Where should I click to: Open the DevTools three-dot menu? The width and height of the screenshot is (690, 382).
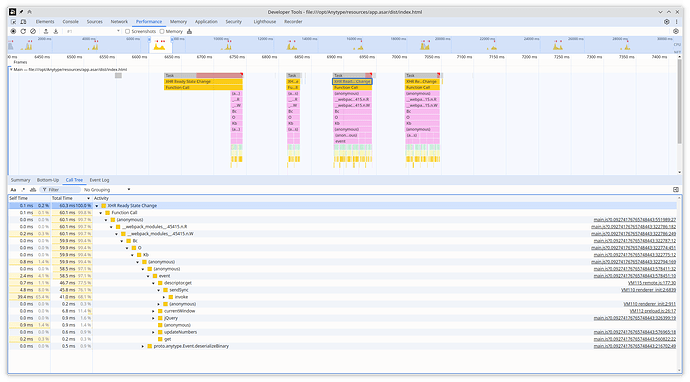[x=677, y=22]
